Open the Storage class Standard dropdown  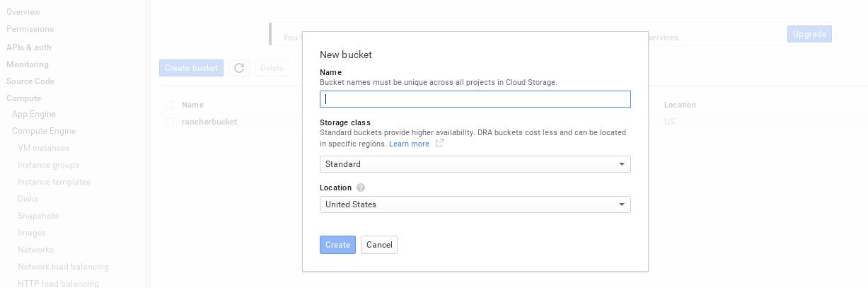(475, 164)
